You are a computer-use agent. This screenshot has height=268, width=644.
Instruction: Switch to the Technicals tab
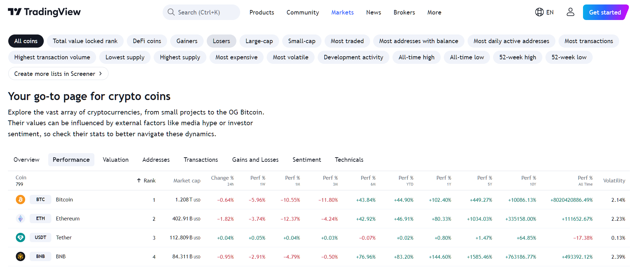349,160
